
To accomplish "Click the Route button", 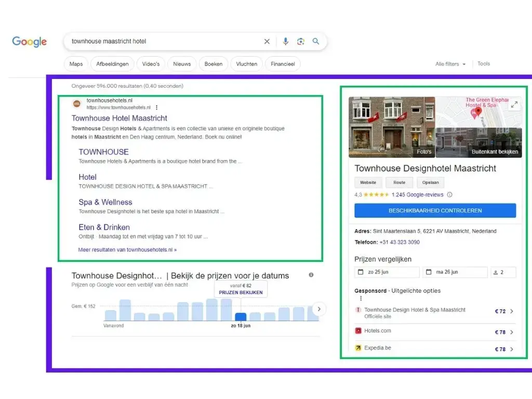I will click(400, 182).
